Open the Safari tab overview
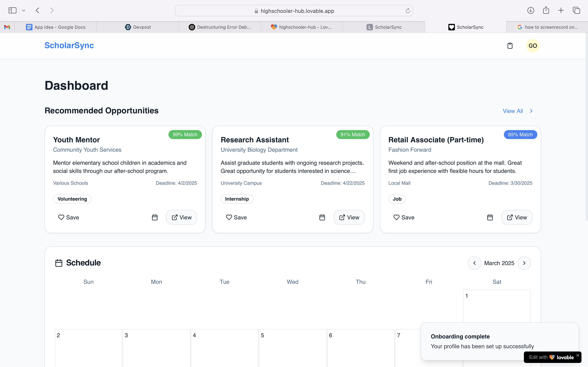This screenshot has width=588, height=367. coord(576,10)
